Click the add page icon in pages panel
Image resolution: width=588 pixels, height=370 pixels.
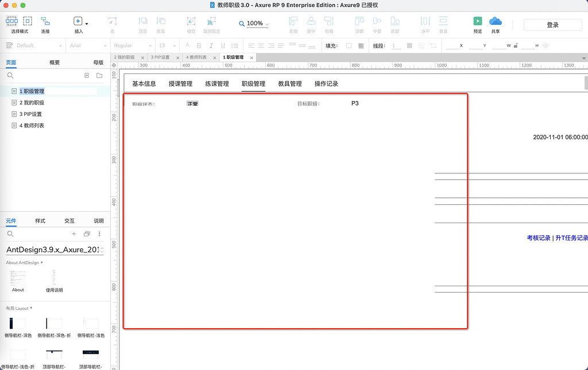(87, 75)
